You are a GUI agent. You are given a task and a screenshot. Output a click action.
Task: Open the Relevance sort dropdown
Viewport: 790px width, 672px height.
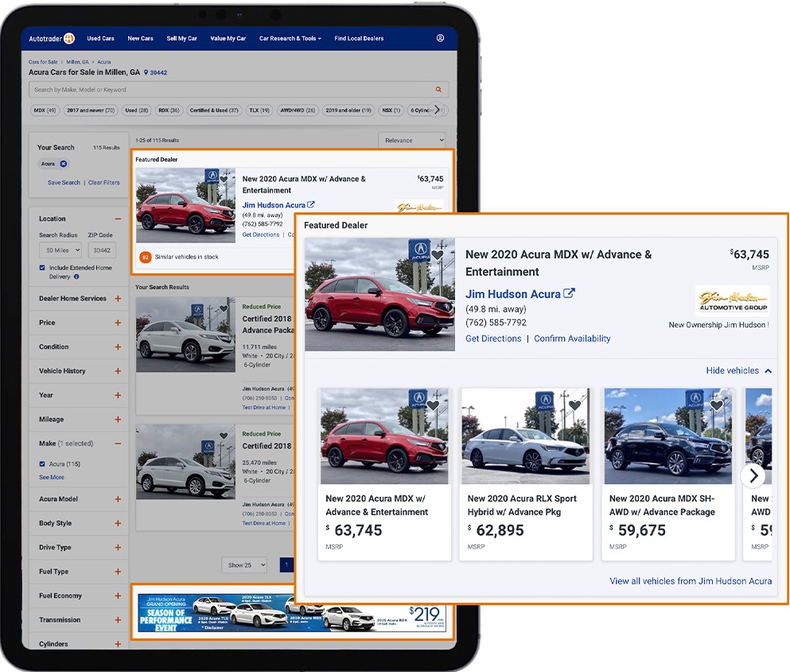[412, 140]
